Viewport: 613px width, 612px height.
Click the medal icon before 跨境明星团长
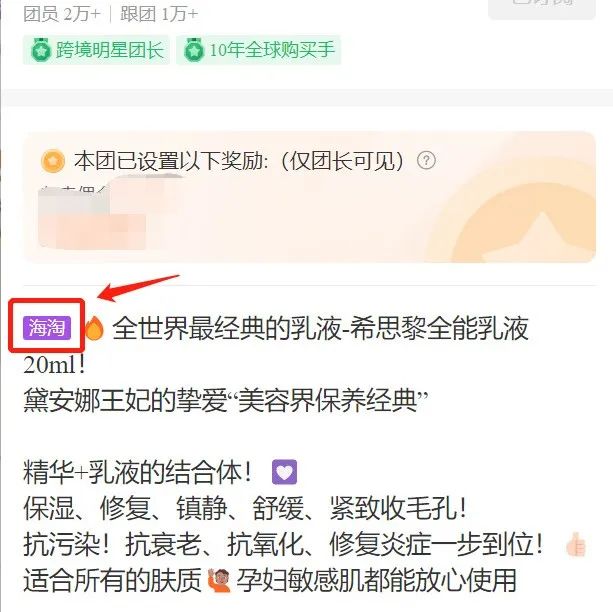[41, 50]
